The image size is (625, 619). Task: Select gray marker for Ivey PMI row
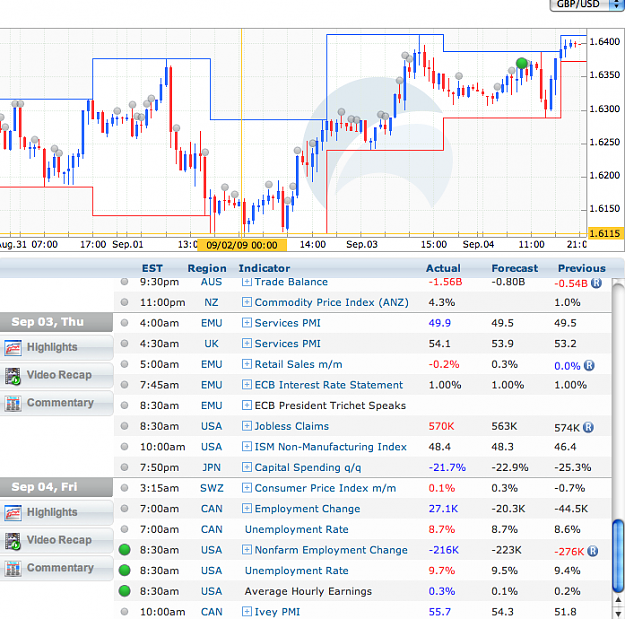point(124,611)
